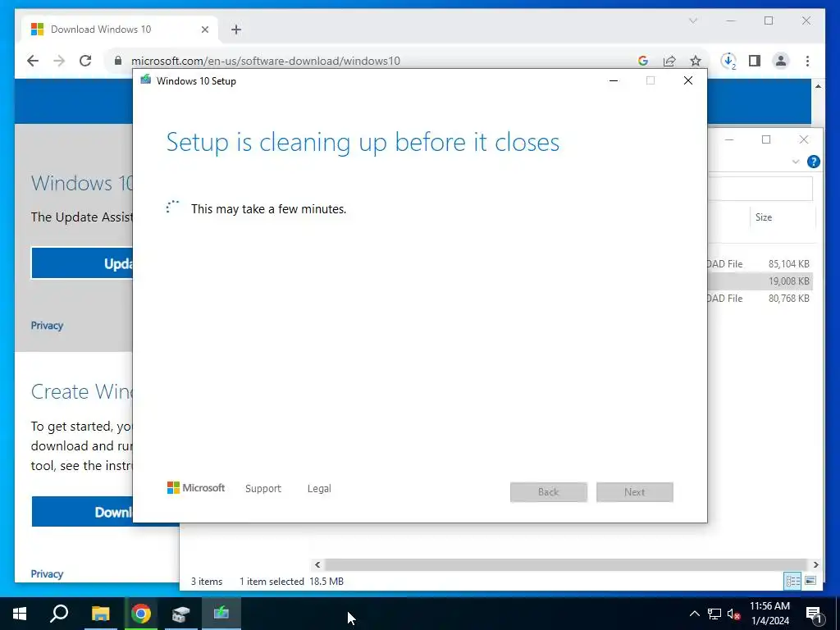Minimize the Windows 10 Setup window

tap(614, 80)
